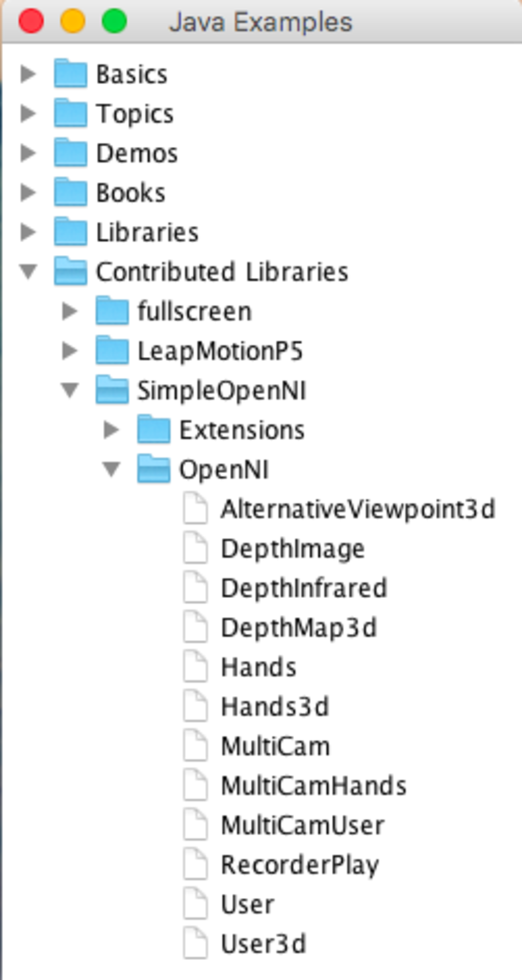The image size is (522, 980).
Task: Click the RecorderPlay file icon
Action: 196,865
